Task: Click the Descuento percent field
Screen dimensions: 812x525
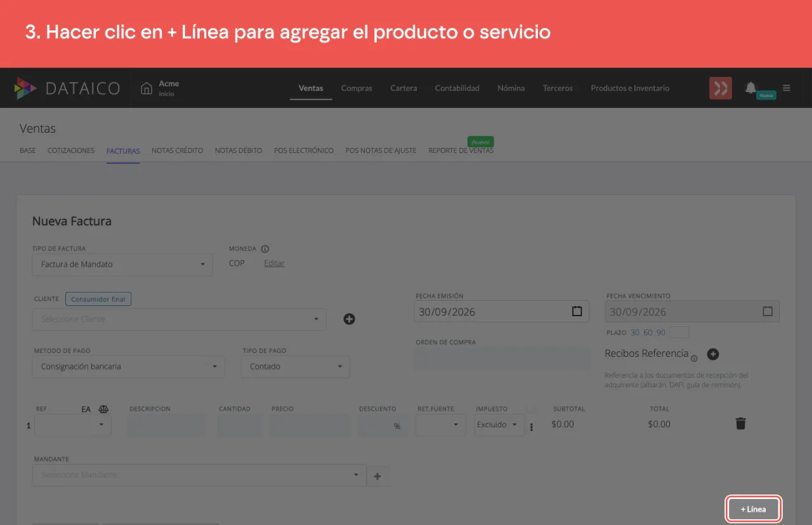Action: 383,425
